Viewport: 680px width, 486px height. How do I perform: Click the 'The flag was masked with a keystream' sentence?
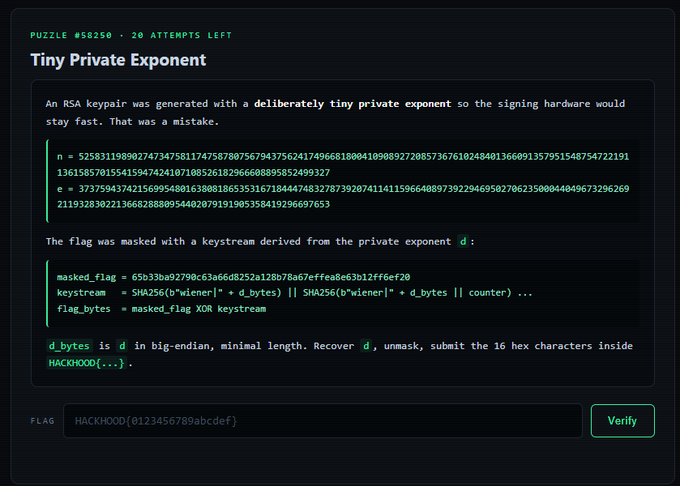click(x=260, y=241)
